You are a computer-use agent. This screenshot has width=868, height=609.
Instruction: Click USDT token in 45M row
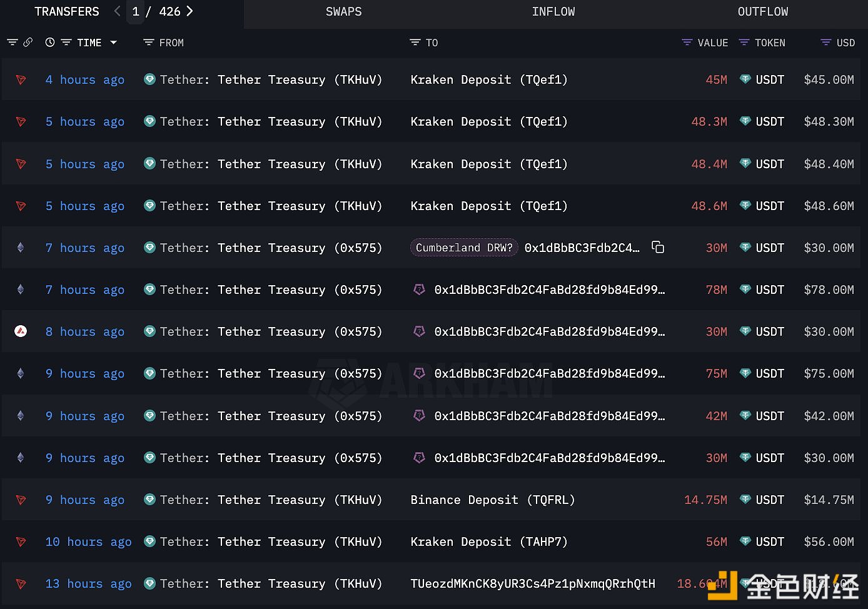click(x=770, y=79)
